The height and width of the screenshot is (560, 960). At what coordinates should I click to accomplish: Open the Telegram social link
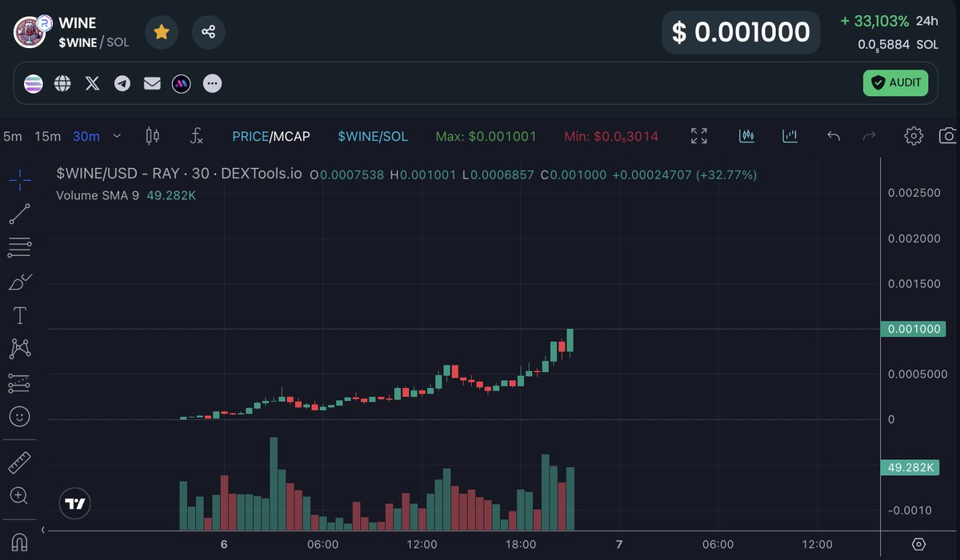tap(122, 83)
